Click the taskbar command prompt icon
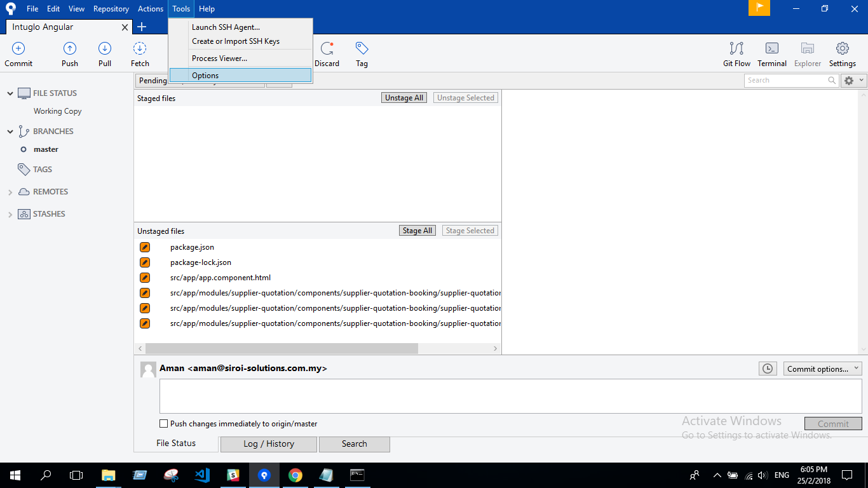 pyautogui.click(x=357, y=475)
